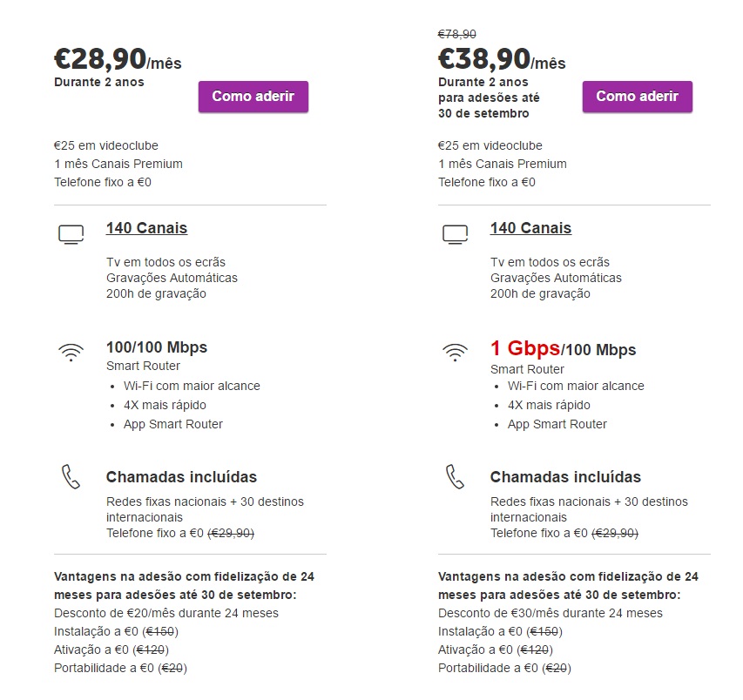Click the €38,90/mês price heading

click(x=502, y=59)
